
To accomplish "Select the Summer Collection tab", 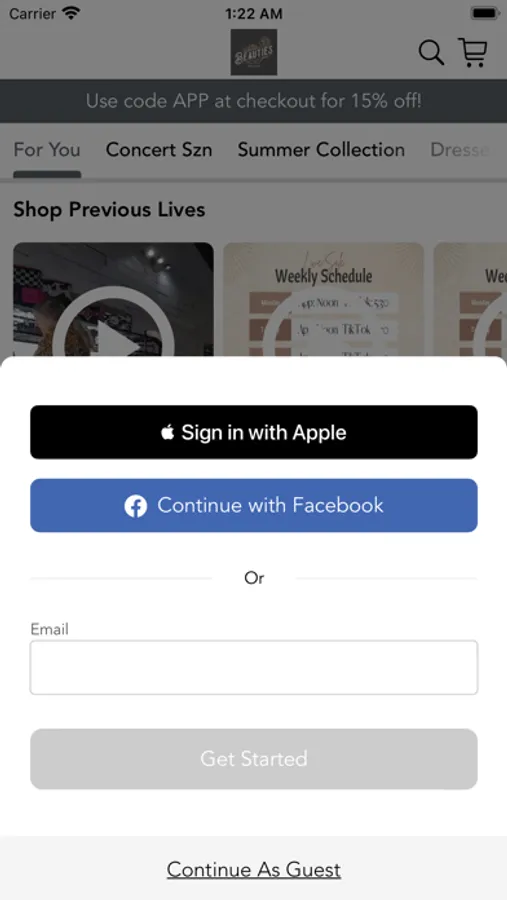I will point(321,149).
